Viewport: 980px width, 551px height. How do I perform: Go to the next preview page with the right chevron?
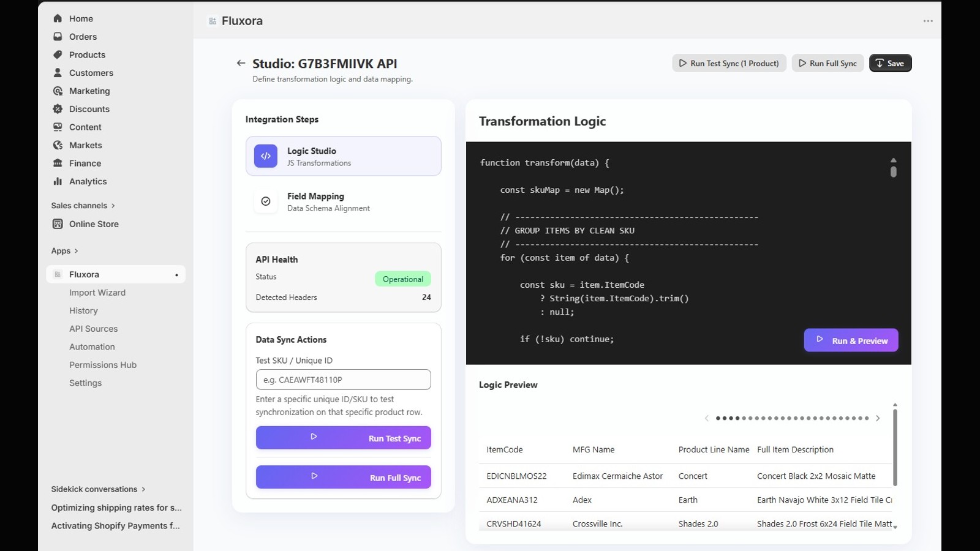[x=878, y=418]
